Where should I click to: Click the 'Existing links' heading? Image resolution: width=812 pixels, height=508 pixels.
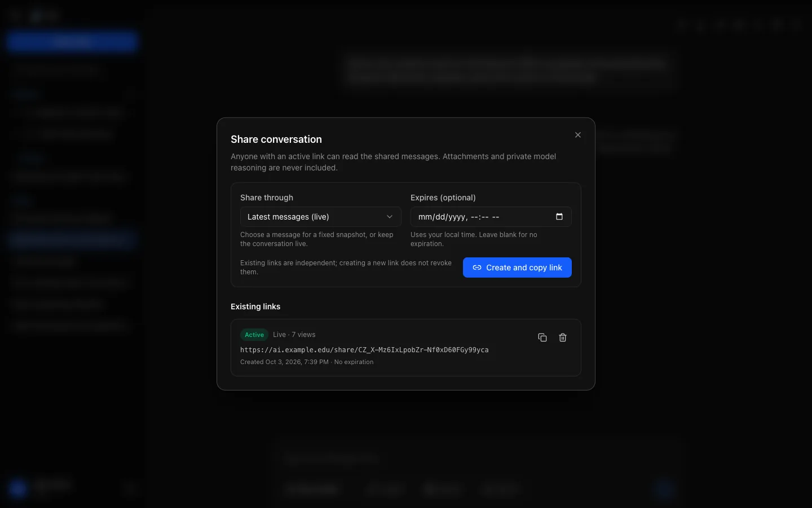(255, 306)
